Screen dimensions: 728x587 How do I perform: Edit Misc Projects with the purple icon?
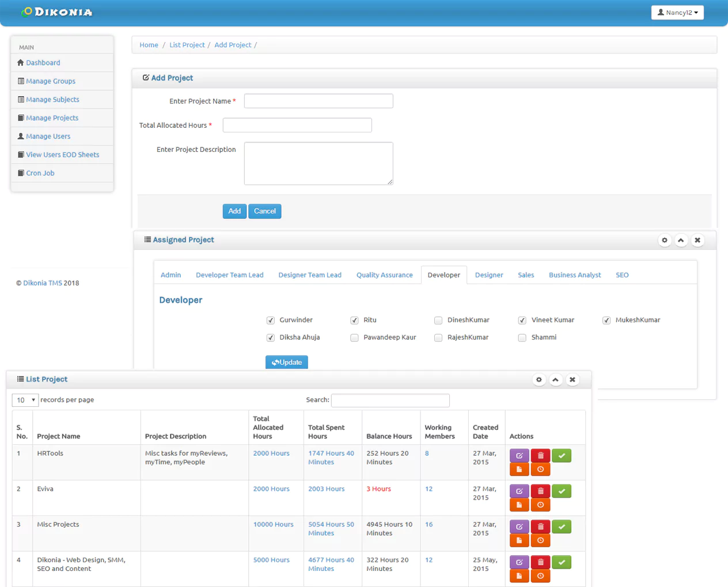point(519,527)
